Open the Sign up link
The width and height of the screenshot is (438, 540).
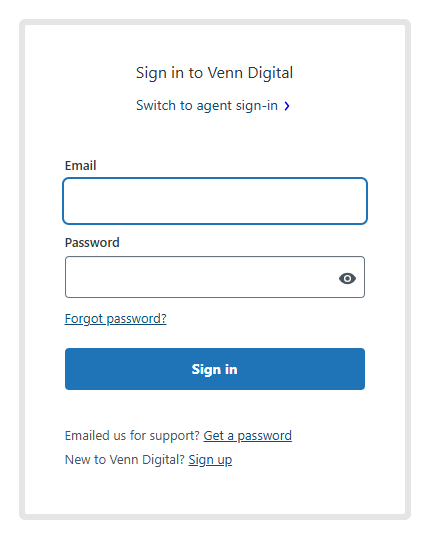click(x=210, y=460)
